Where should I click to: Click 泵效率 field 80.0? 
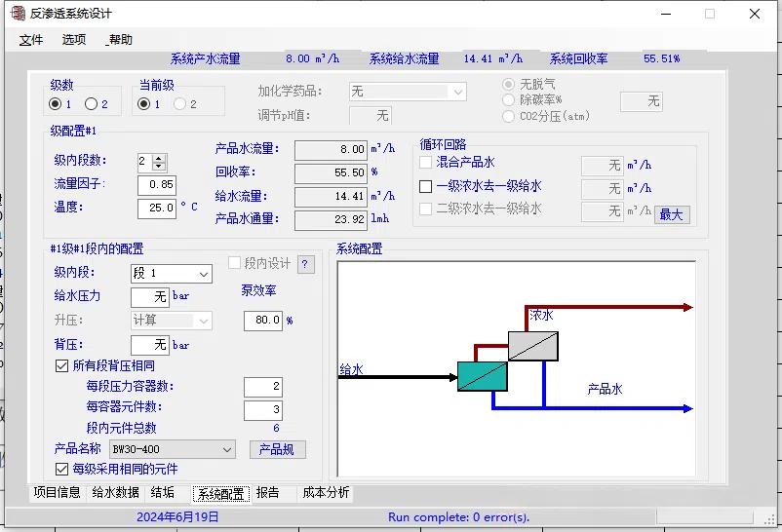click(263, 321)
